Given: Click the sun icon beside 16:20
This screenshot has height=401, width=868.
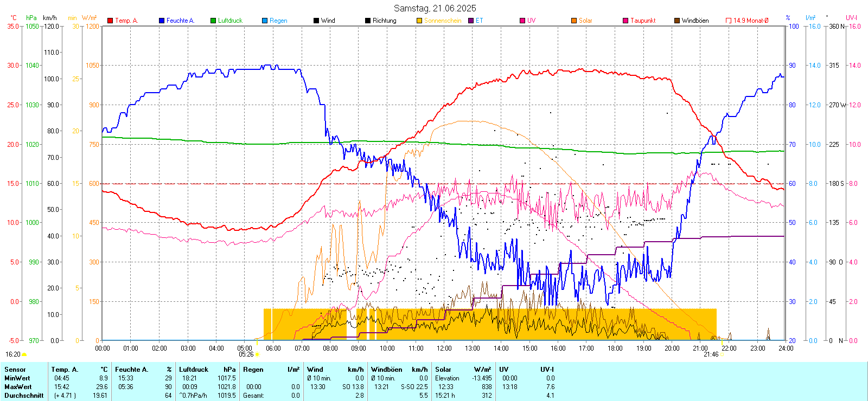Looking at the screenshot, I should 24,354.
